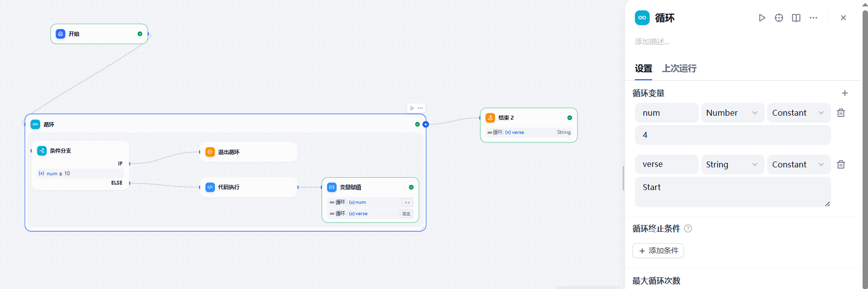868x289 pixels.
Task: Open more options ellipsis in panel header
Action: (x=813, y=18)
